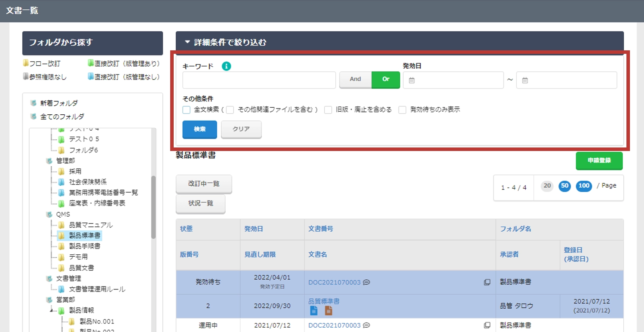The height and width of the screenshot is (332, 644).
Task: Click the comment icon in 運用中 row
Action: tap(366, 325)
